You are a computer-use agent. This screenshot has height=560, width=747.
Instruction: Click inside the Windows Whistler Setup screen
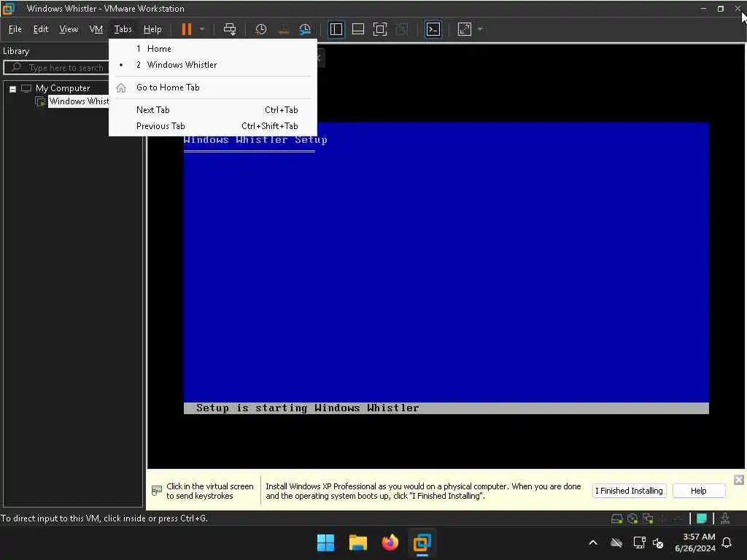tap(446, 268)
